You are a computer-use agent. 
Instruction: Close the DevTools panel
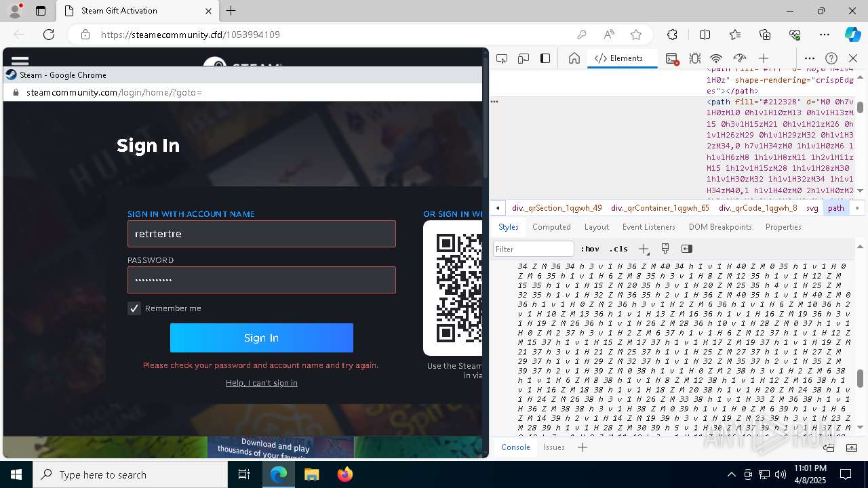pos(853,59)
